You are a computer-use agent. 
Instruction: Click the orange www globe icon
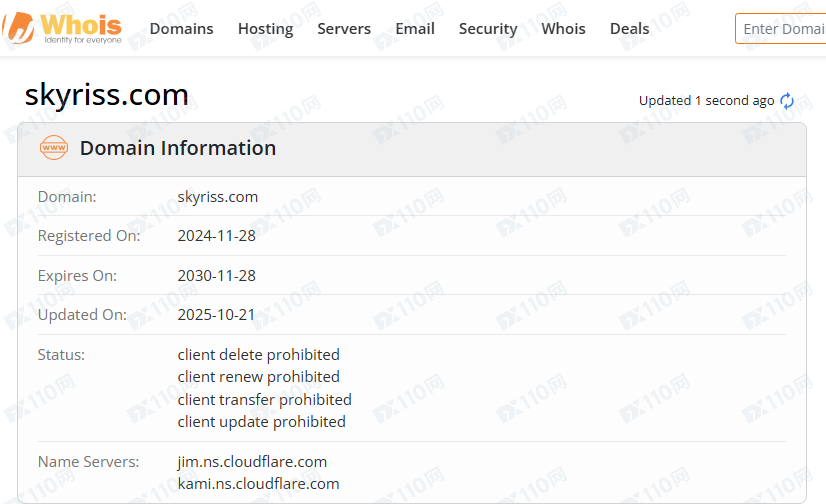point(53,148)
